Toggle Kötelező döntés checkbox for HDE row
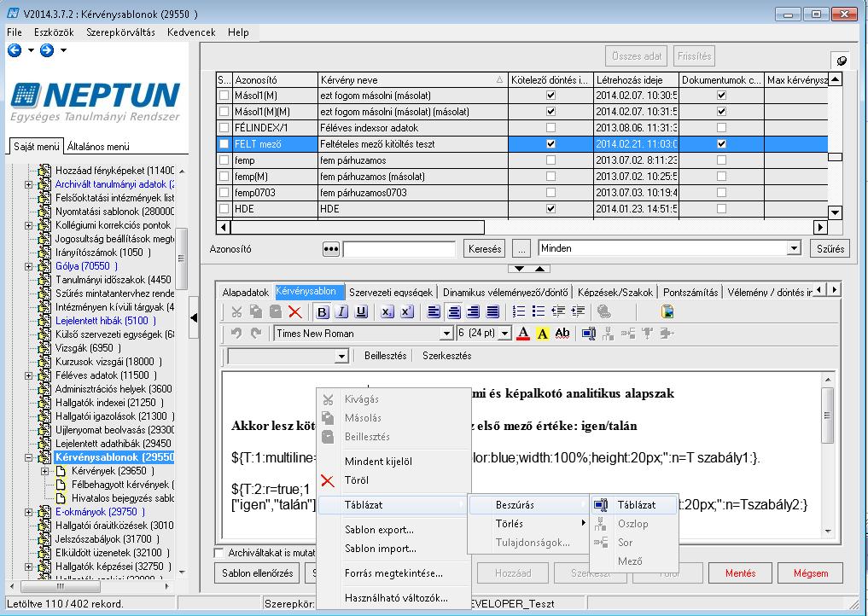The height and width of the screenshot is (616, 868). click(551, 209)
